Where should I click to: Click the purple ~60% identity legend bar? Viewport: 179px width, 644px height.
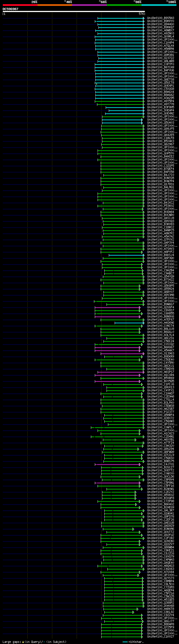(x=89, y=5)
